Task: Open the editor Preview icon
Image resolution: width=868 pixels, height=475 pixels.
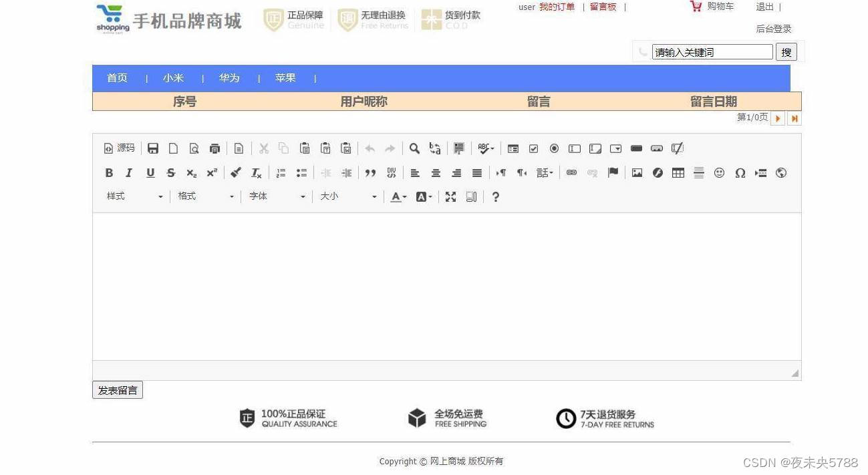Action: click(194, 148)
